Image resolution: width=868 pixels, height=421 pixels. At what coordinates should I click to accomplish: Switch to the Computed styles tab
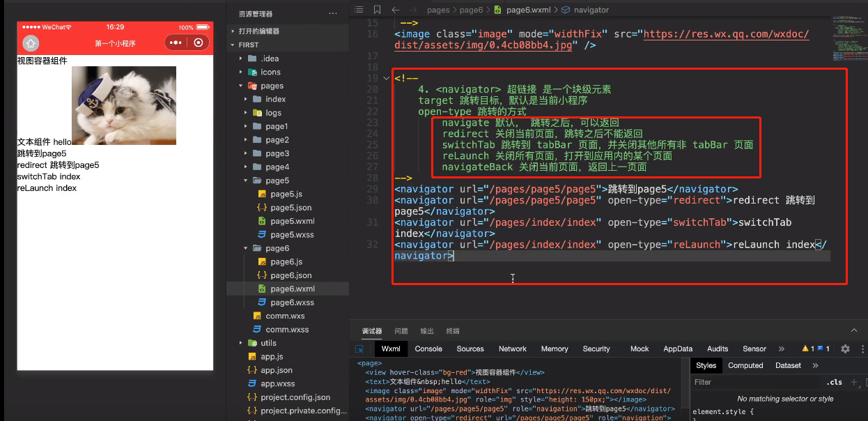[745, 365]
